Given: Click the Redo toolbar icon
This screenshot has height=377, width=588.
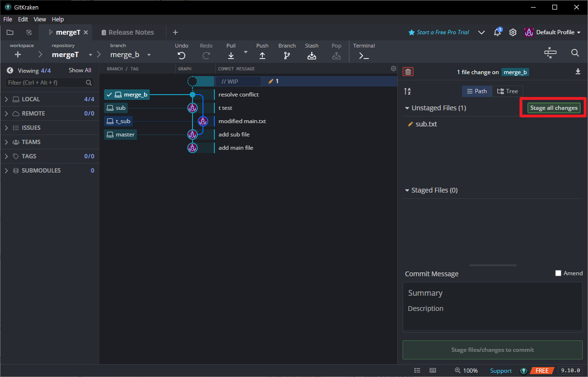Looking at the screenshot, I should (206, 55).
